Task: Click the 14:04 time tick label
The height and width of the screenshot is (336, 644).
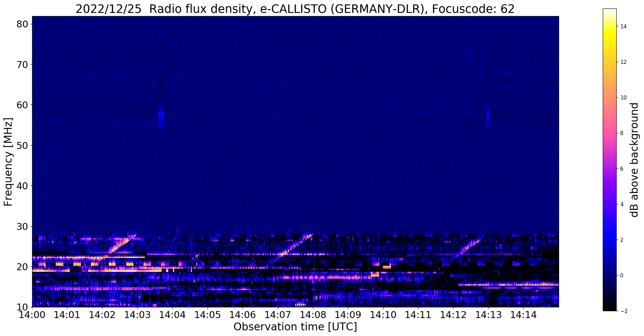Action: coord(173,315)
